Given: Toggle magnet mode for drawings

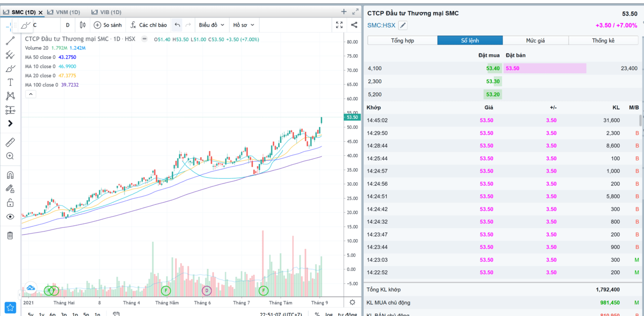Looking at the screenshot, I should coord(10,175).
